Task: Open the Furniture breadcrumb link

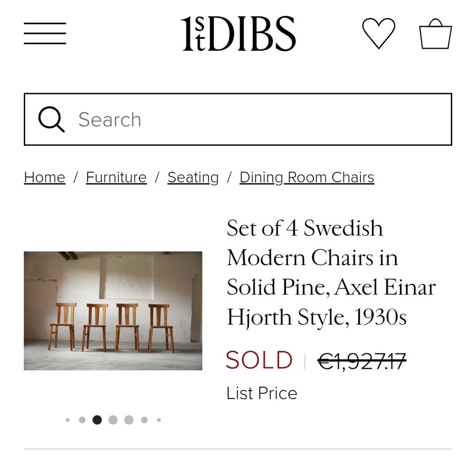Action: [116, 177]
